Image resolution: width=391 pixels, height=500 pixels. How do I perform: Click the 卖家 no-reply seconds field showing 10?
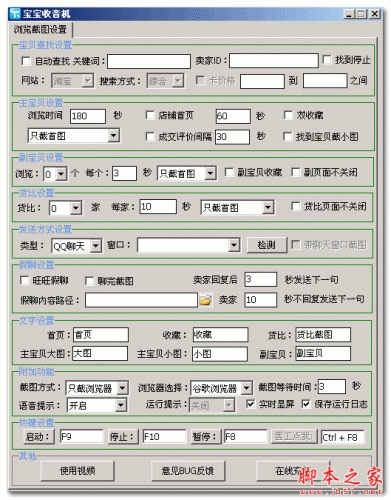pos(261,300)
